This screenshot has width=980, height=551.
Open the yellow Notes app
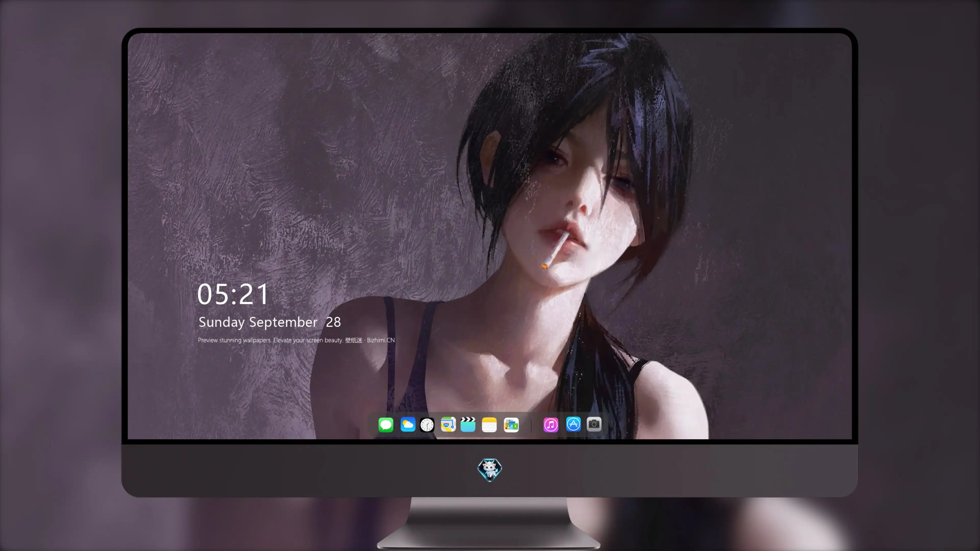coord(489,425)
